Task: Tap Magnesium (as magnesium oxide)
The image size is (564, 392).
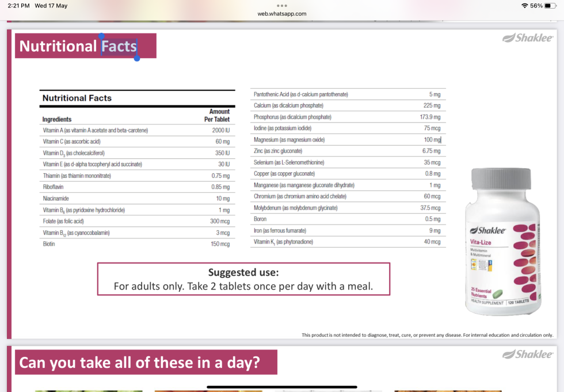Action: coord(289,139)
